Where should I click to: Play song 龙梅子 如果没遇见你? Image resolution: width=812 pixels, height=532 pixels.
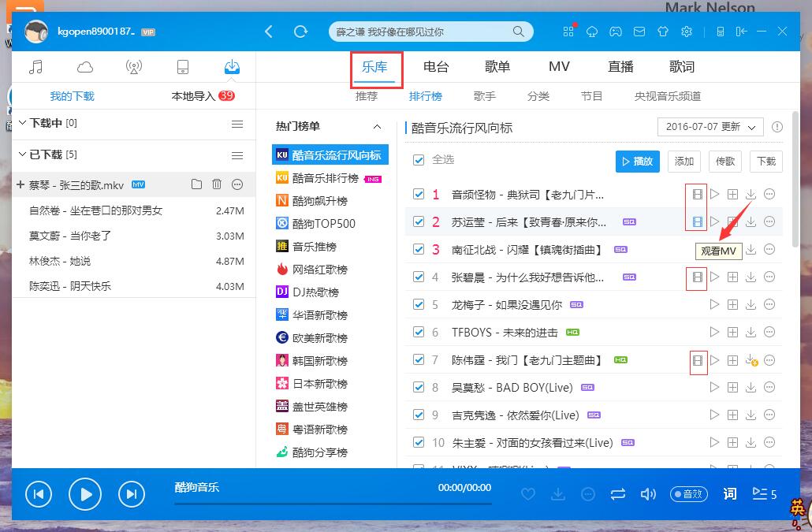click(x=715, y=304)
